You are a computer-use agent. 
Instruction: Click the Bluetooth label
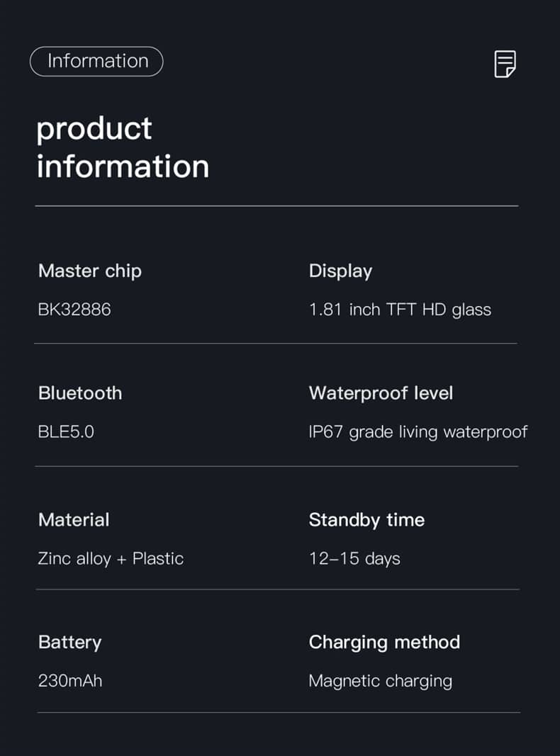80,393
